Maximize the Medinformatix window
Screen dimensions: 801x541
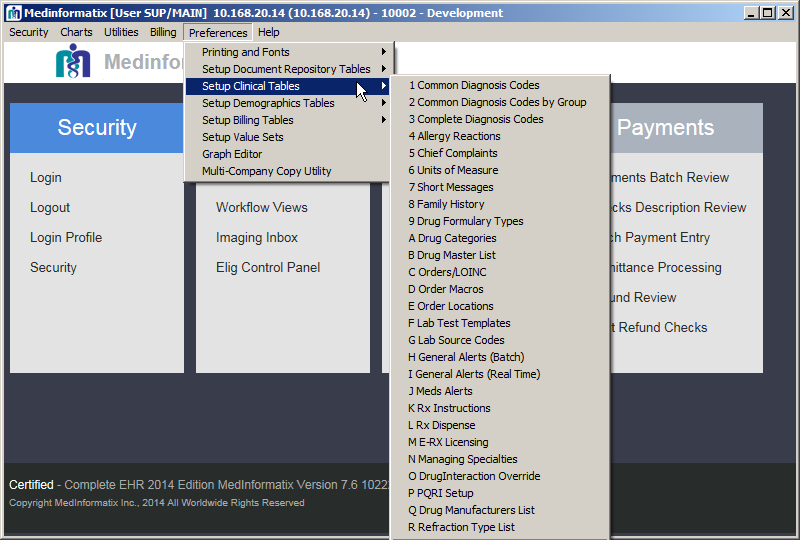point(767,13)
